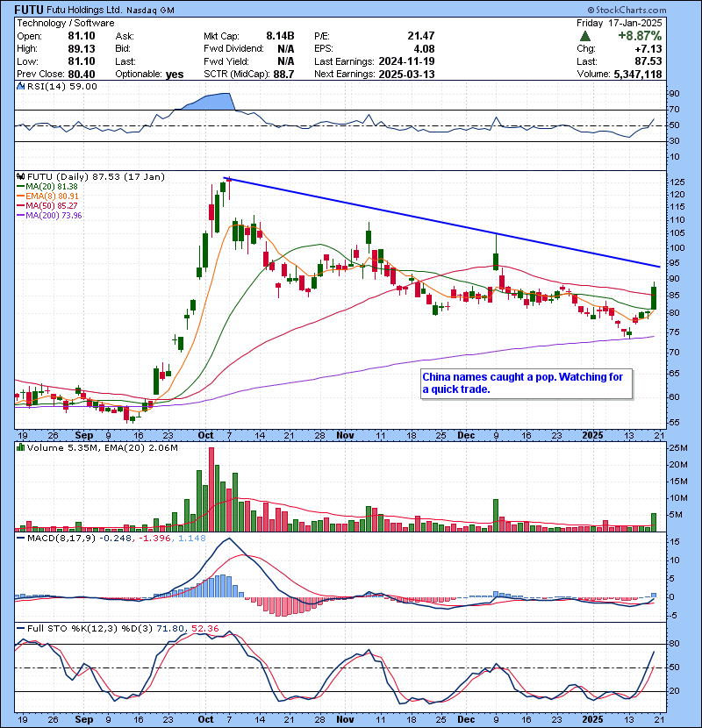The image size is (702, 728).
Task: Click the Volume value 5,347,118
Action: 638,75
